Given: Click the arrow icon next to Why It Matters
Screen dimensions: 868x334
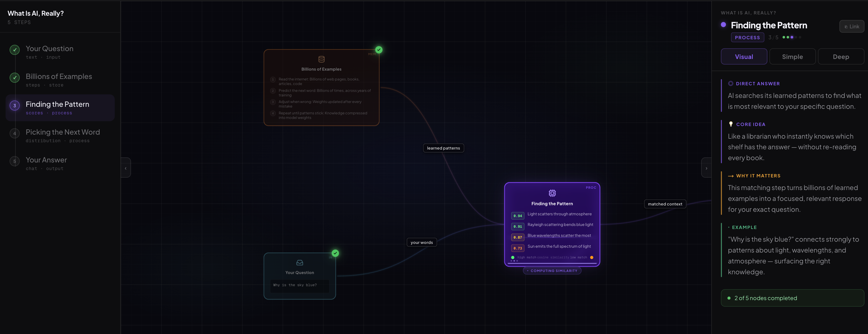Looking at the screenshot, I should [x=730, y=176].
